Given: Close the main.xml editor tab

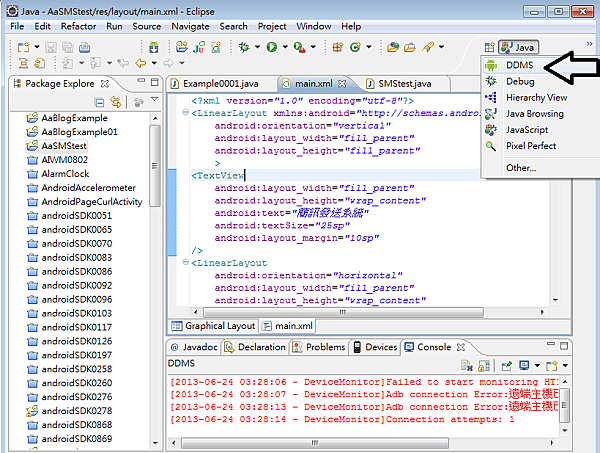Looking at the screenshot, I should [341, 84].
